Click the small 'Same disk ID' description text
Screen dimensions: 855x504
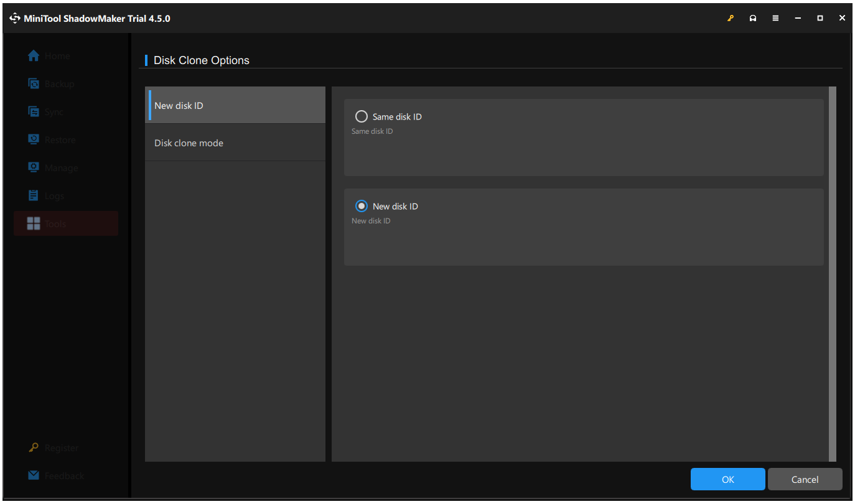[372, 131]
